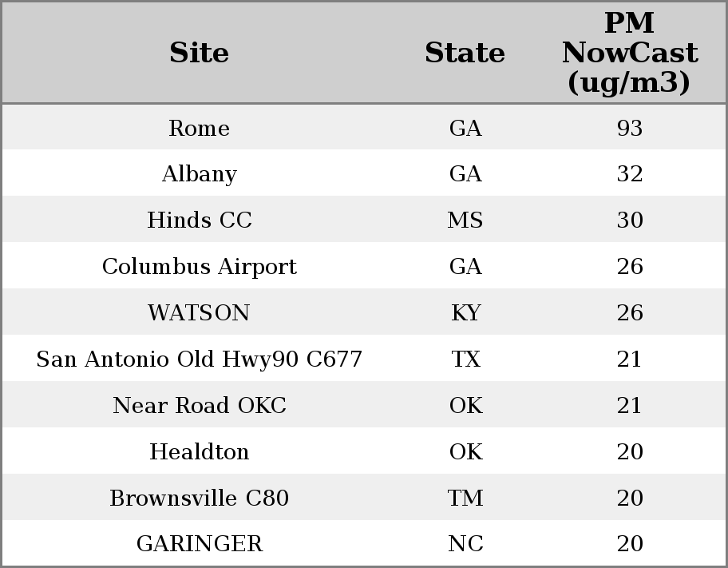
Task: Click the NC state cell
Action: (x=465, y=544)
